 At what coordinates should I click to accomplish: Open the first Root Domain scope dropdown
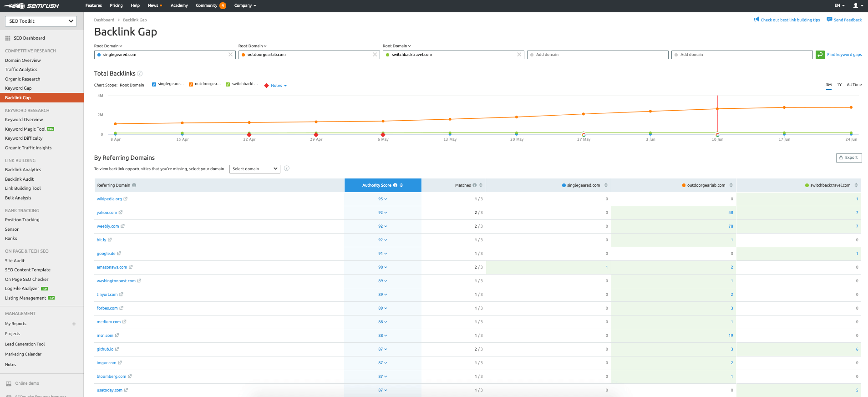[108, 46]
